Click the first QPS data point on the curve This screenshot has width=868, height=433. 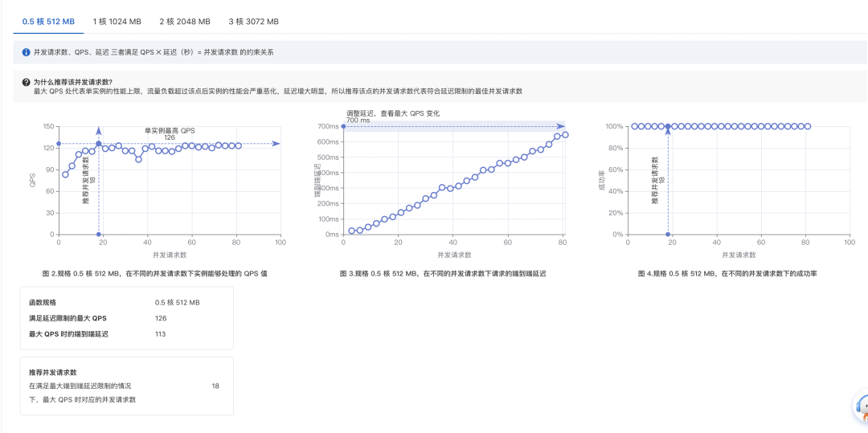65,174
